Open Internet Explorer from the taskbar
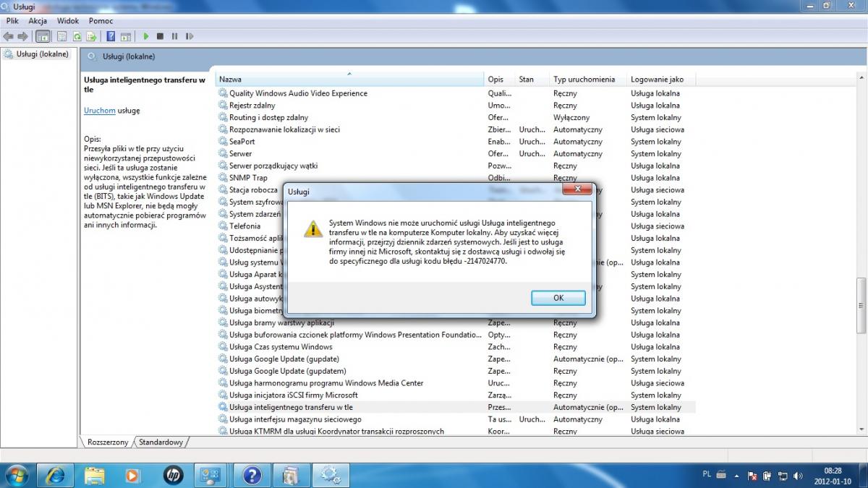This screenshot has width=868, height=488. pyautogui.click(x=56, y=475)
